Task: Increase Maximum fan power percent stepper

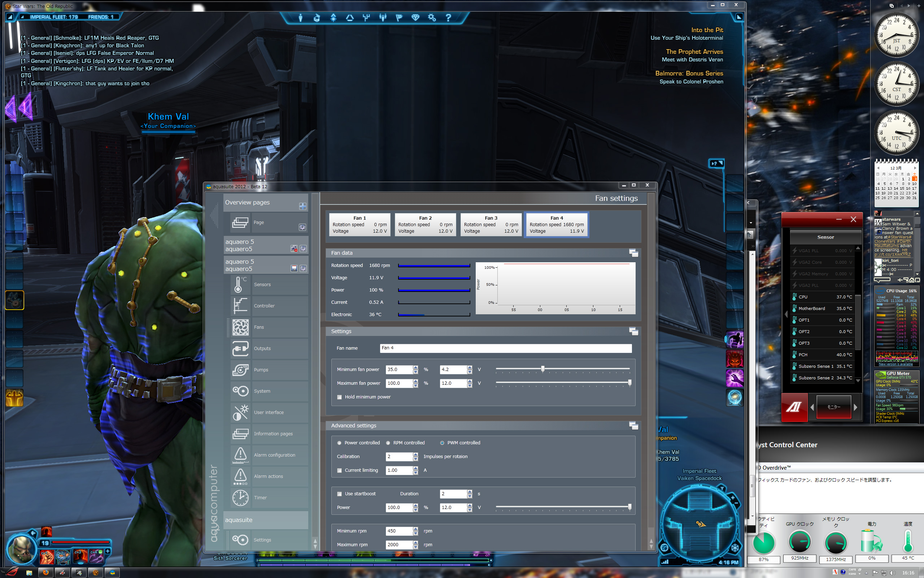Action: click(415, 381)
